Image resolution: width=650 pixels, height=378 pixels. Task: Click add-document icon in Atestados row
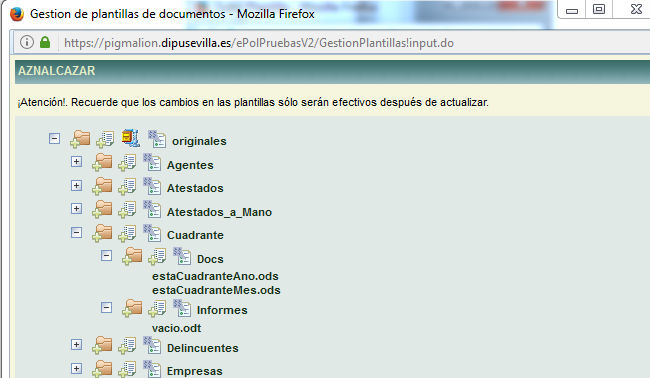click(x=127, y=187)
